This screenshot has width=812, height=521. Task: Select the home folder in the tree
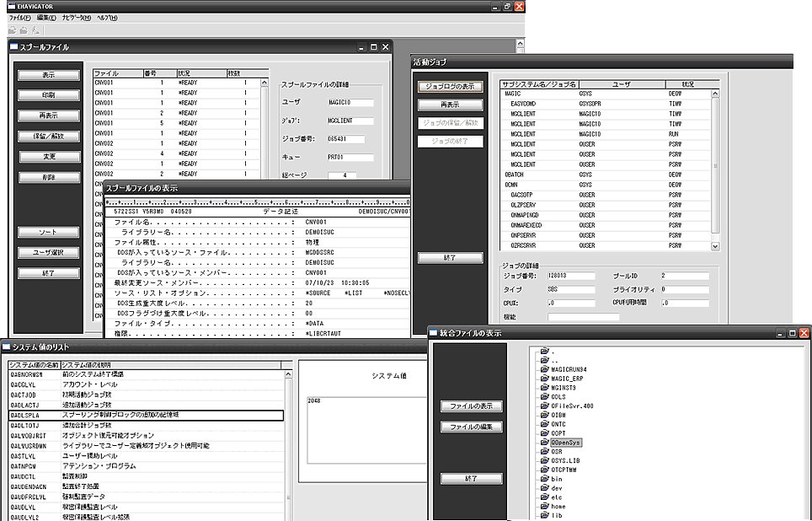tap(558, 507)
